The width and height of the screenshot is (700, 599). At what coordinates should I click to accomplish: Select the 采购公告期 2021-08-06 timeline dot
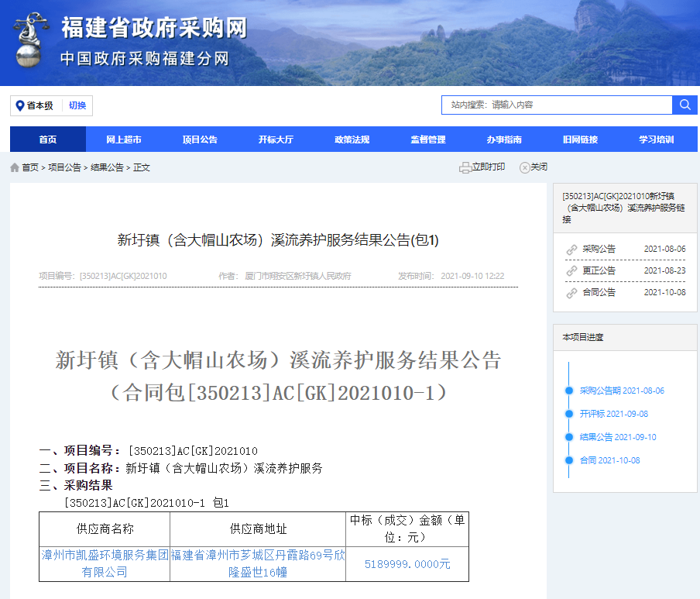[x=568, y=391]
